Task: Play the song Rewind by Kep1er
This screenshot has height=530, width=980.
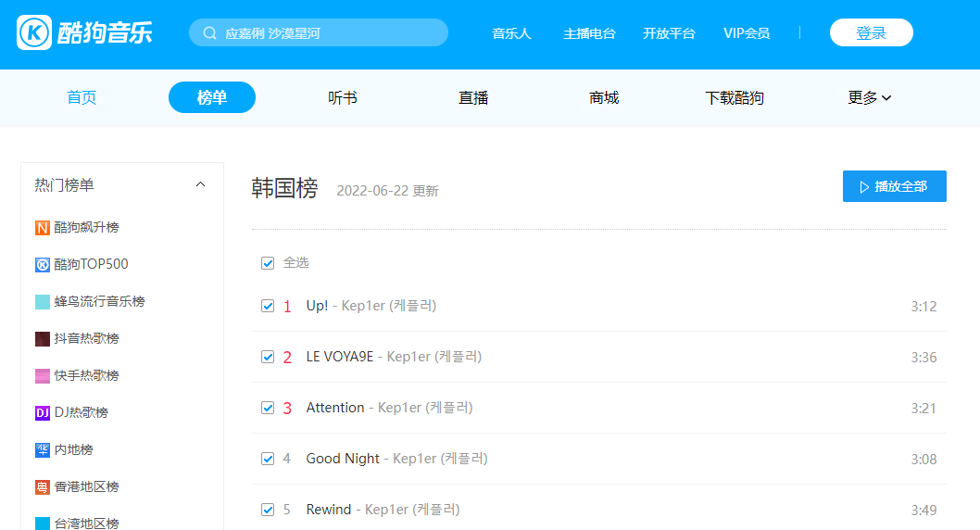Action: coord(383,510)
